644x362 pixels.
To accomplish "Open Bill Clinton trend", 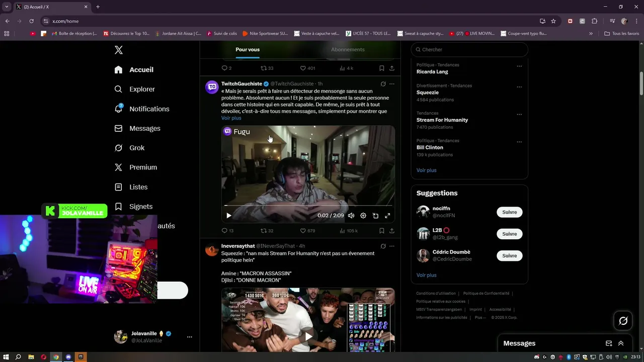I will click(x=430, y=148).
